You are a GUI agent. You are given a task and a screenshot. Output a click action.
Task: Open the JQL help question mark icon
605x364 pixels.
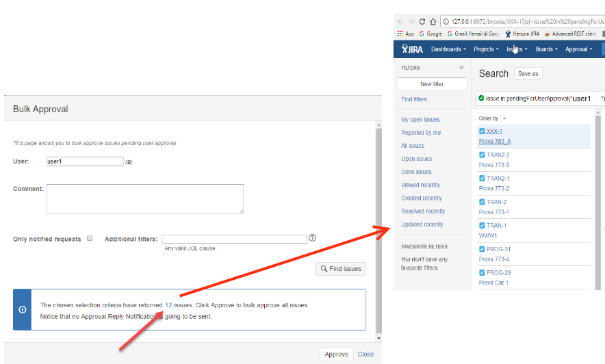(312, 238)
